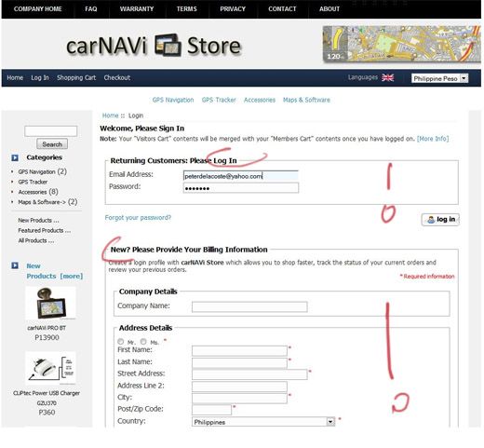The width and height of the screenshot is (484, 448).
Task: Open the Philippine Peso currency dropdown
Action: pos(439,78)
